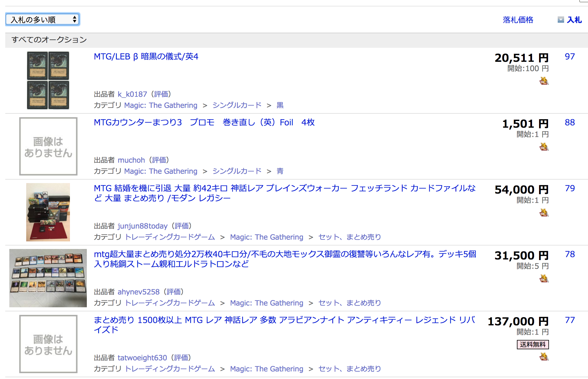
Task: Sort by 入札 column header
Action: (x=574, y=20)
